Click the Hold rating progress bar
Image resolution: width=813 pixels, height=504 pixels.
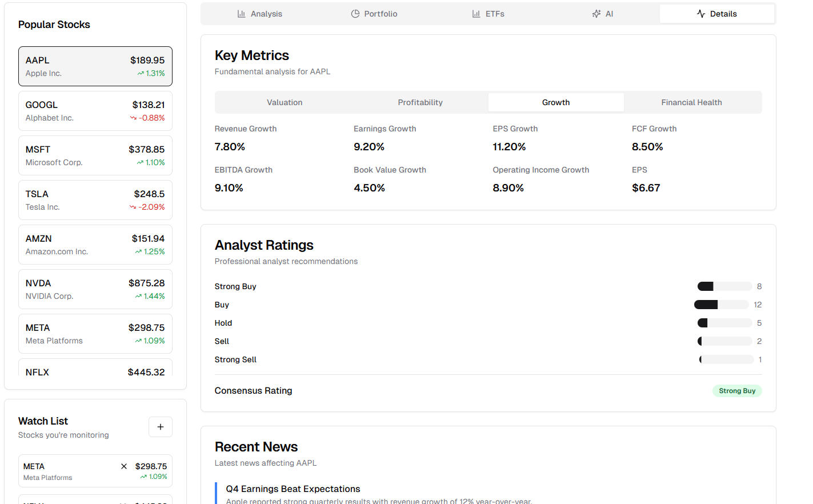pyautogui.click(x=724, y=323)
